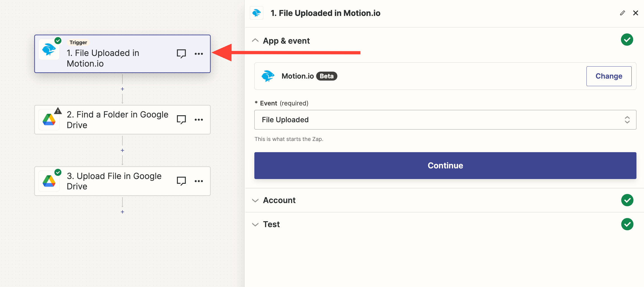Select the Find a Folder in Google Drive step
The height and width of the screenshot is (287, 644).
click(117, 120)
